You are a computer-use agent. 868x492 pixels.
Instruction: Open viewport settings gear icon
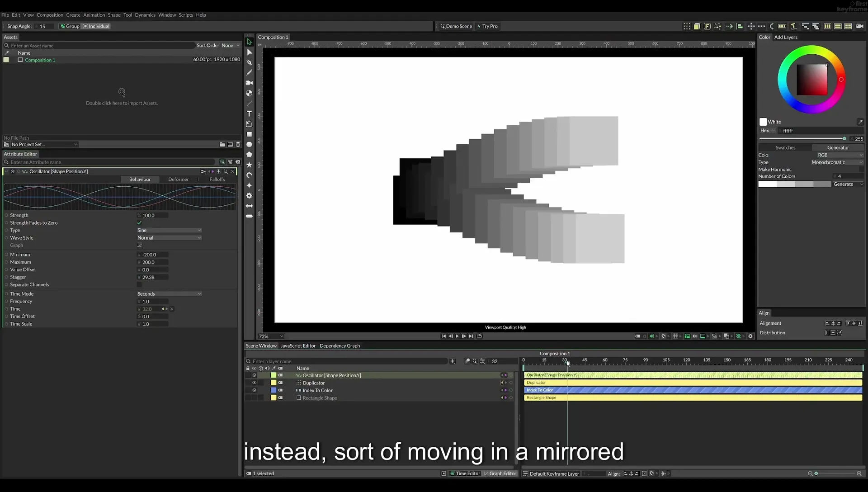(750, 336)
